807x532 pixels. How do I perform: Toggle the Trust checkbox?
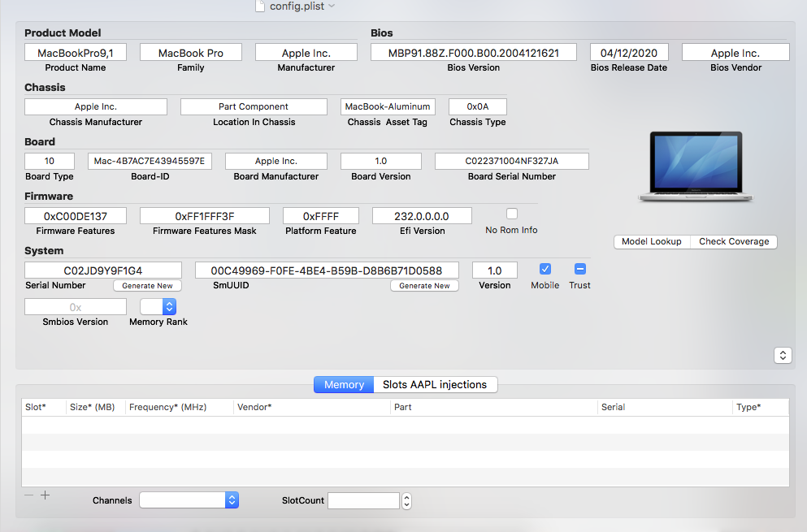[580, 269]
